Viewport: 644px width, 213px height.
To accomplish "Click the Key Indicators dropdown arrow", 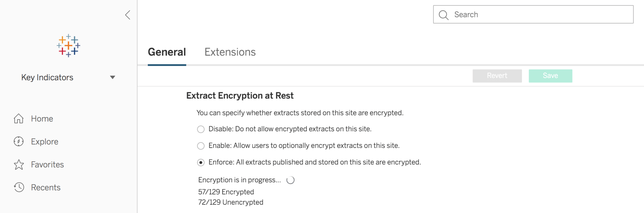I will tap(112, 77).
